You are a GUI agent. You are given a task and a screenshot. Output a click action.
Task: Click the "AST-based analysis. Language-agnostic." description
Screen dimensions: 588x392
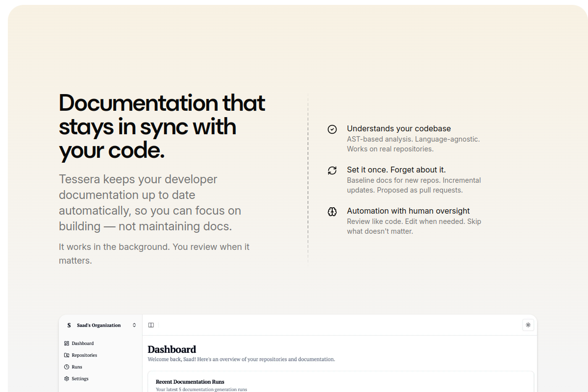tap(414, 144)
